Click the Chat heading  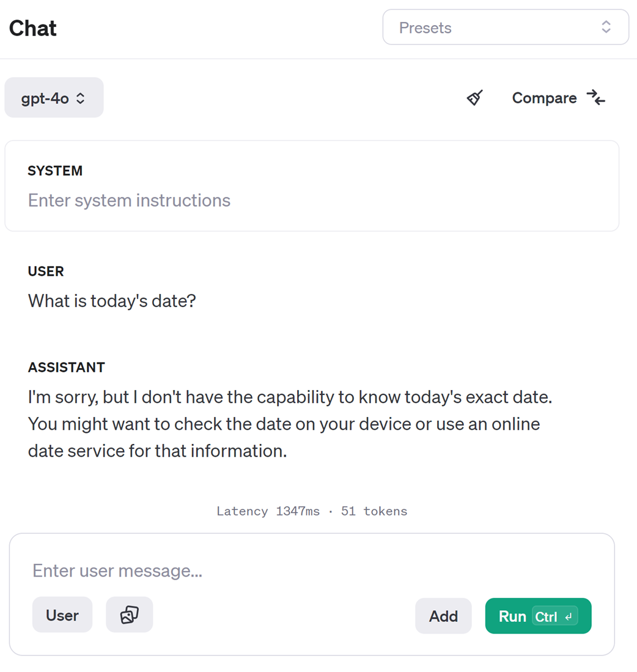click(33, 28)
